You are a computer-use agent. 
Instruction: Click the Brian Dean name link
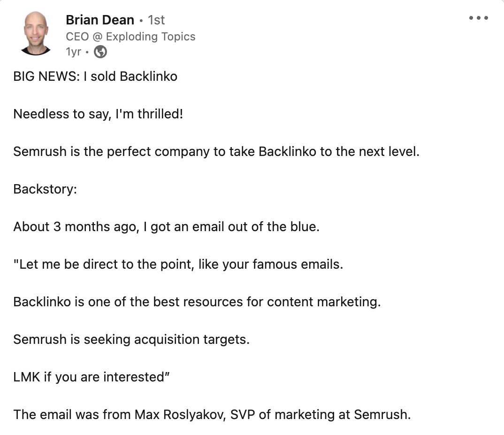coord(100,20)
